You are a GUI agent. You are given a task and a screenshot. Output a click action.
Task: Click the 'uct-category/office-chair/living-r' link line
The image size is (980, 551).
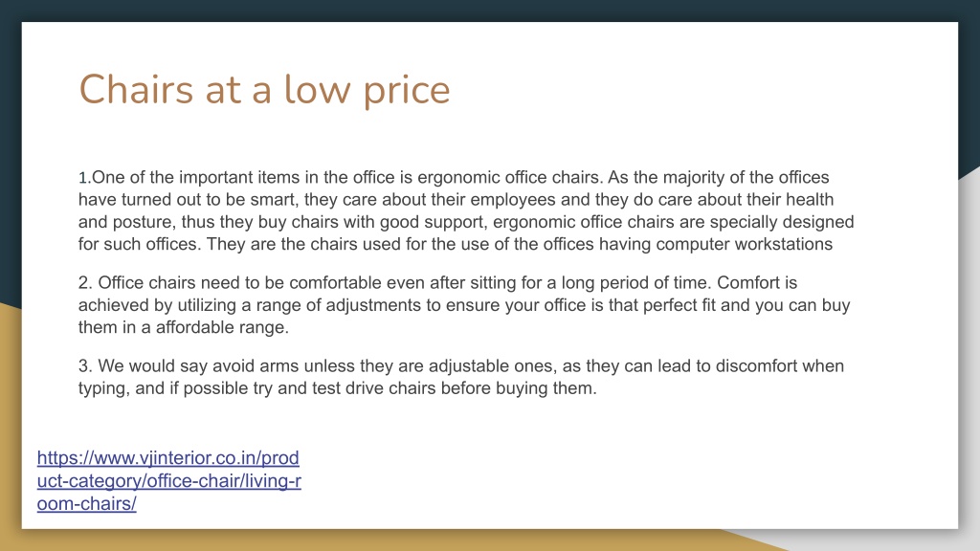coord(168,481)
